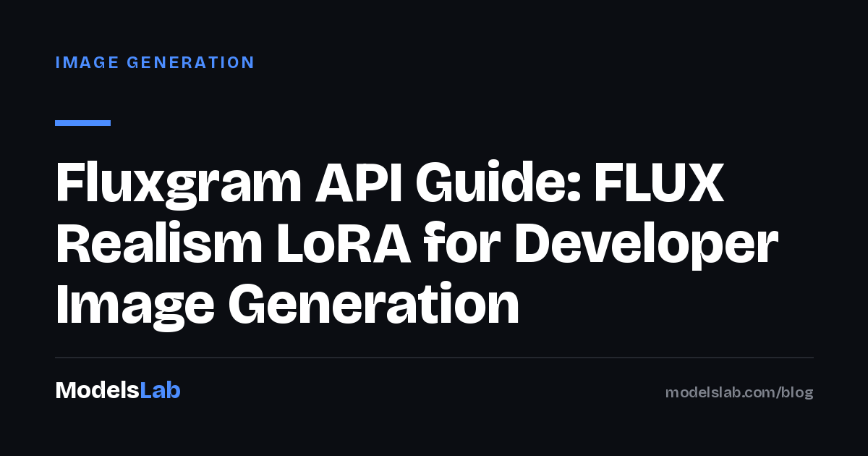The height and width of the screenshot is (456, 868).
Task: Click the ModelsLab logo text
Action: 118,391
